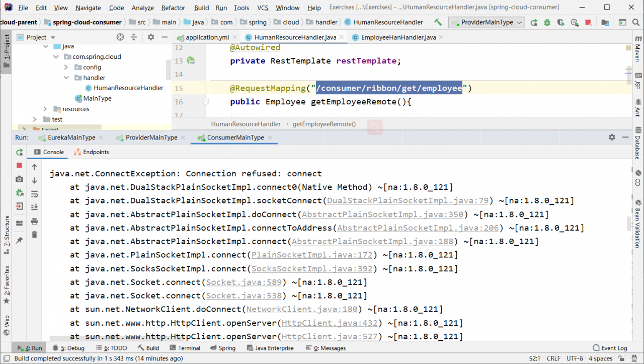
Task: Open the Refactor menu
Action: [x=173, y=8]
